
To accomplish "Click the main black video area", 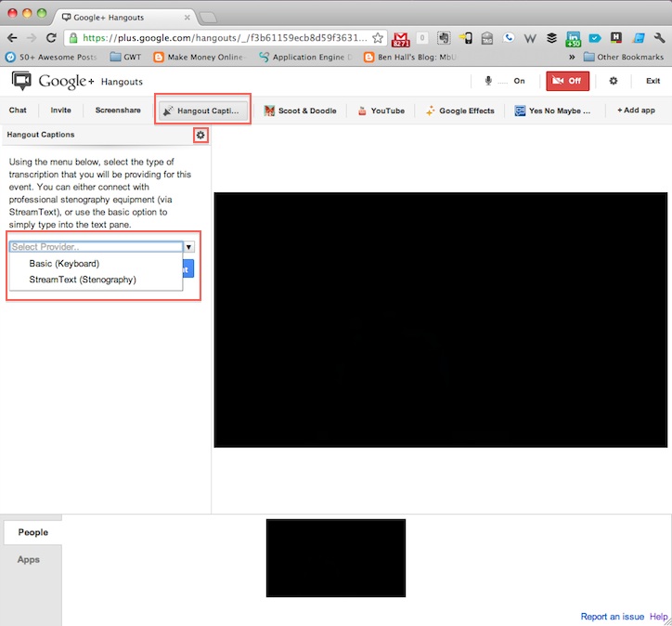I will click(x=441, y=320).
